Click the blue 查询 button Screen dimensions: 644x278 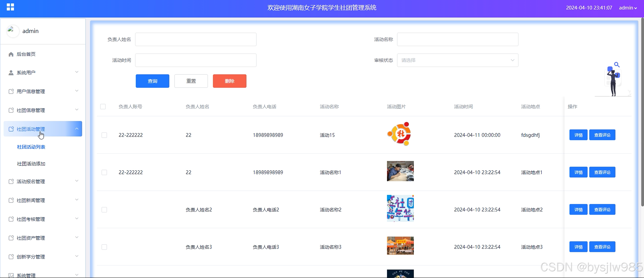point(153,81)
